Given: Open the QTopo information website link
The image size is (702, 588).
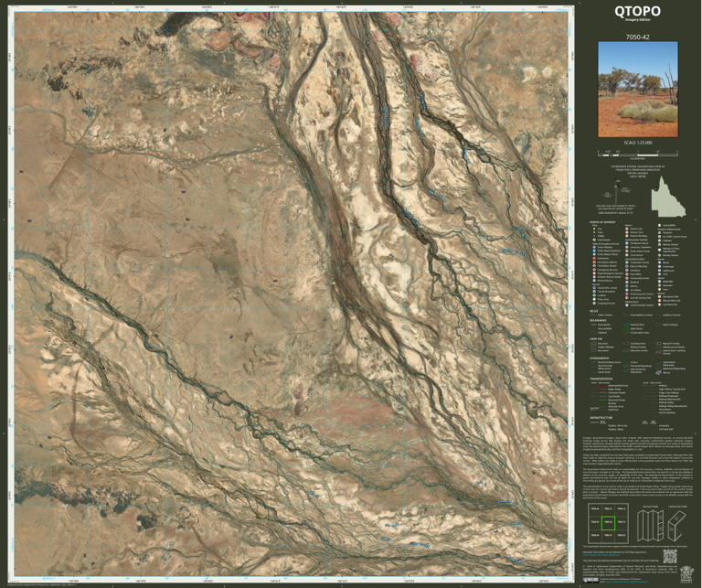Looking at the screenshot, I should pos(601,555).
